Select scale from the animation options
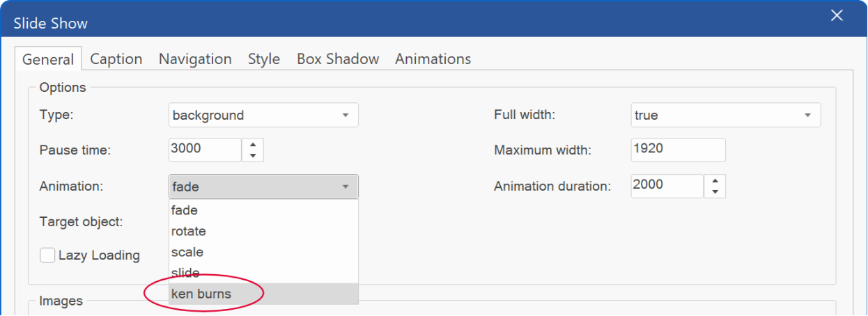The width and height of the screenshot is (868, 316). pos(264,252)
